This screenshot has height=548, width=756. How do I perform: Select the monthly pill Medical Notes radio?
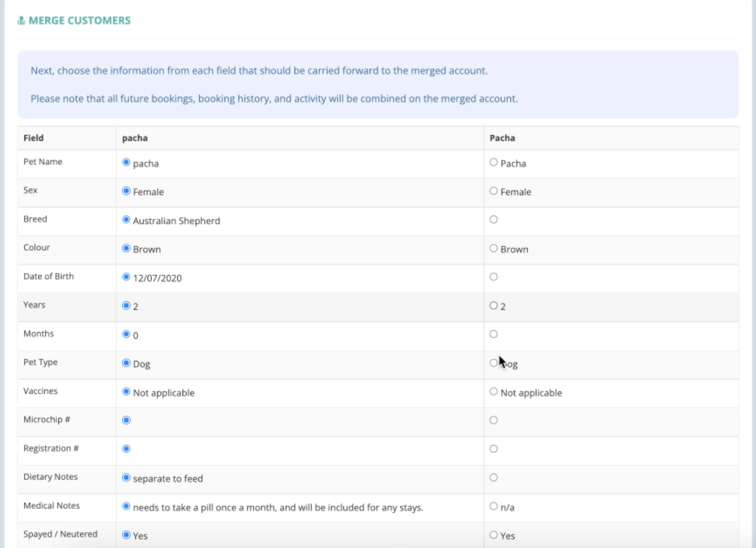pos(126,506)
